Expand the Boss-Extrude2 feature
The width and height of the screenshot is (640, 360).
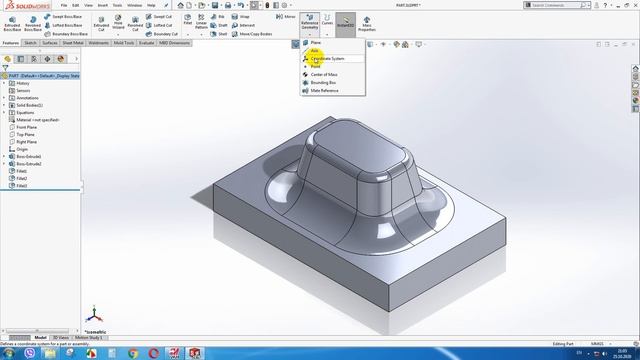(4, 164)
